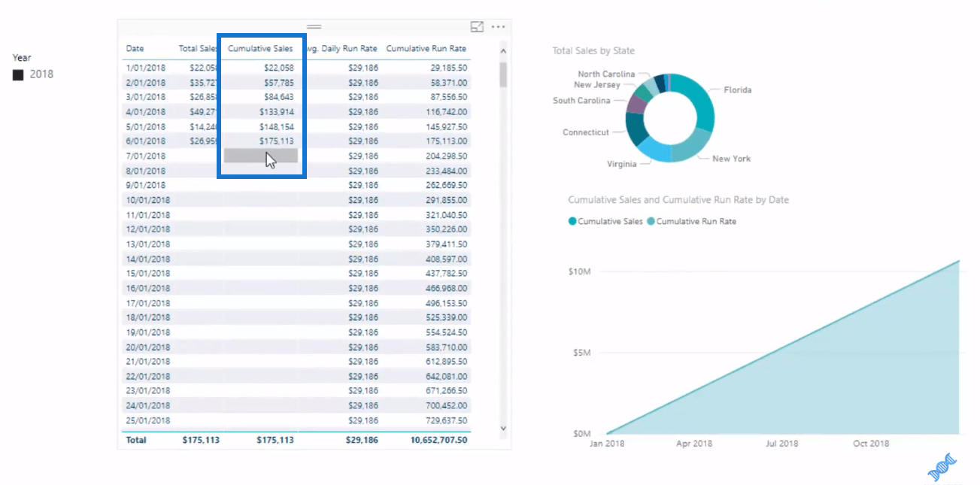Viewport: 980px width, 485px height.
Task: Click the $5M y-axis label
Action: (581, 353)
